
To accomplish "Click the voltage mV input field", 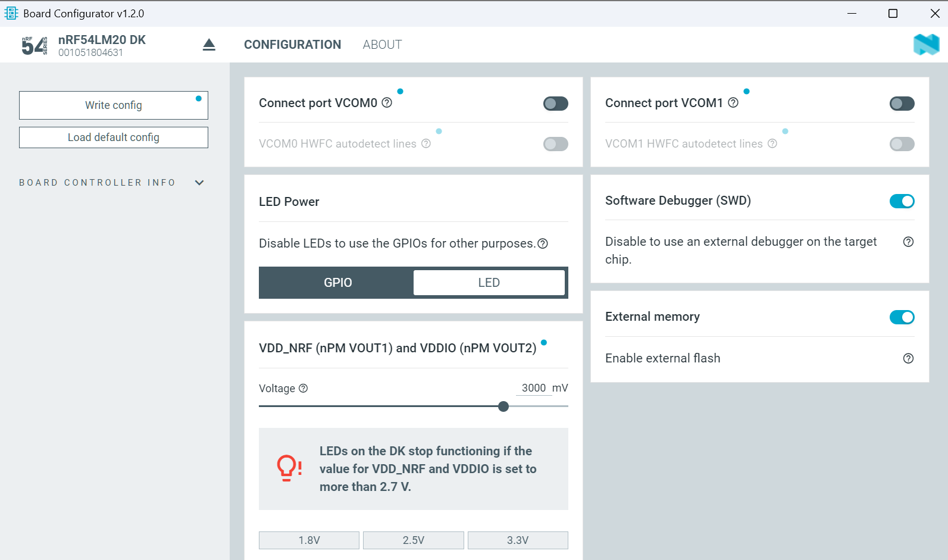I will point(533,388).
